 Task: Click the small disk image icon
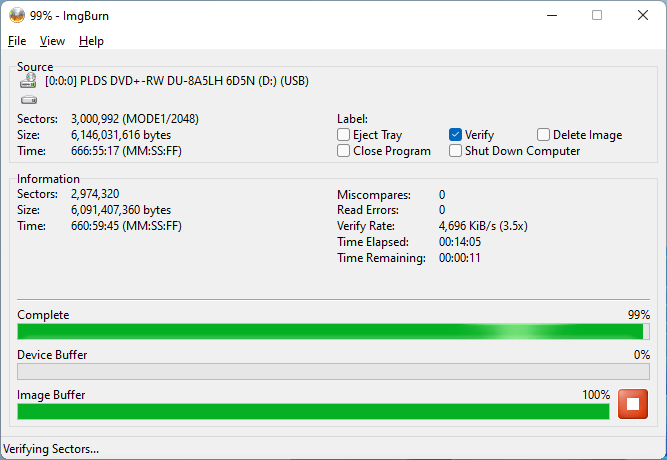click(x=28, y=100)
